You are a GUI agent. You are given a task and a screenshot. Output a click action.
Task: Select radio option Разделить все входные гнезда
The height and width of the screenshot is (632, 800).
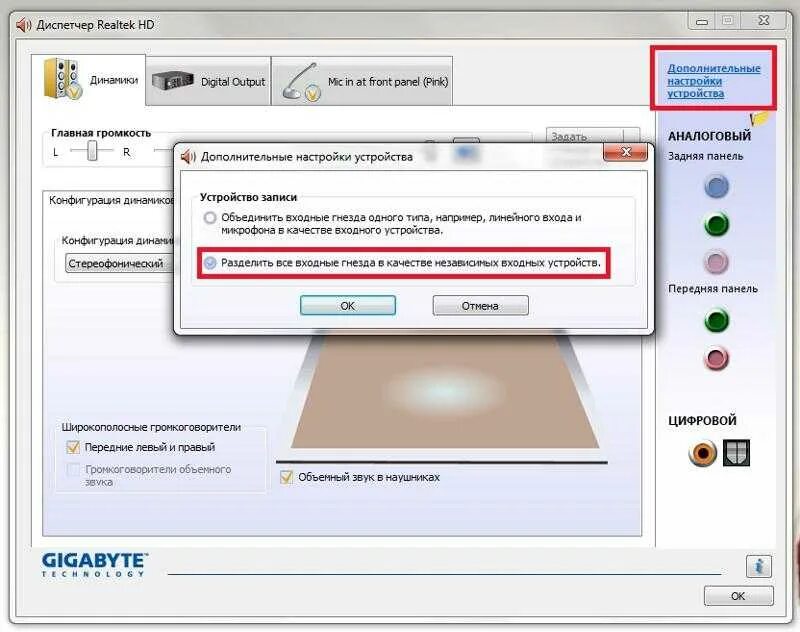pyautogui.click(x=210, y=263)
